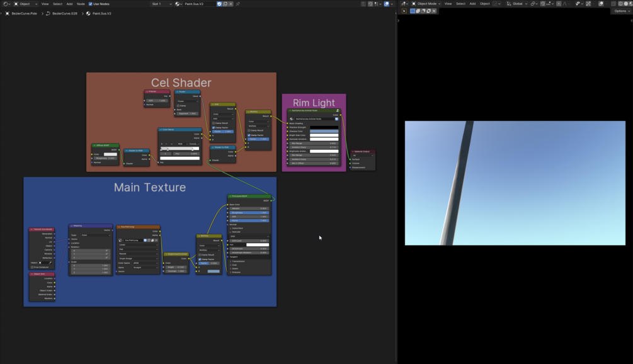Unlink Paint.Sus.V2 material via X icon
The width and height of the screenshot is (633, 364).
coord(231,4)
